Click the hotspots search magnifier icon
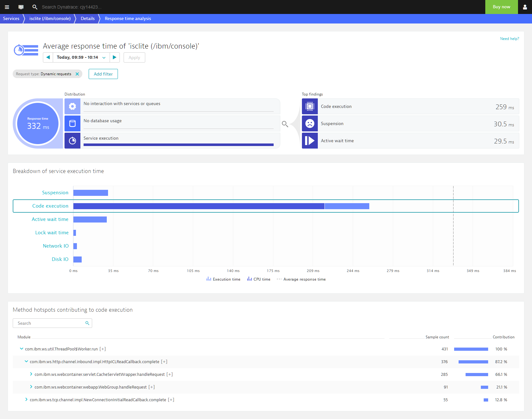The width and height of the screenshot is (532, 419). 87,323
